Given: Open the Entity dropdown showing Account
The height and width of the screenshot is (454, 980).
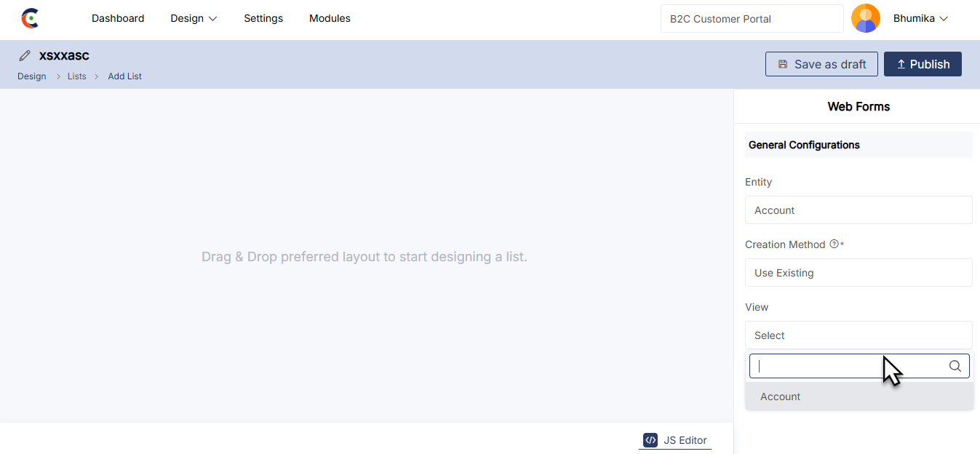Looking at the screenshot, I should 858,210.
